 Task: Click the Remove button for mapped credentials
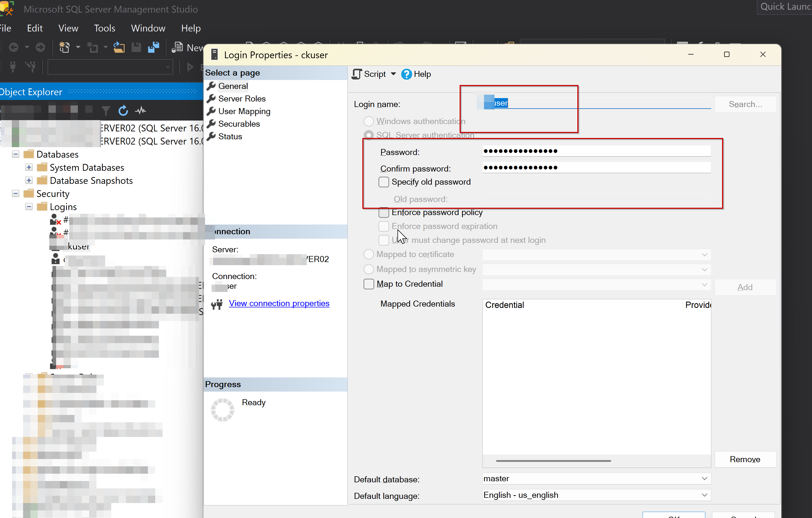pos(745,459)
